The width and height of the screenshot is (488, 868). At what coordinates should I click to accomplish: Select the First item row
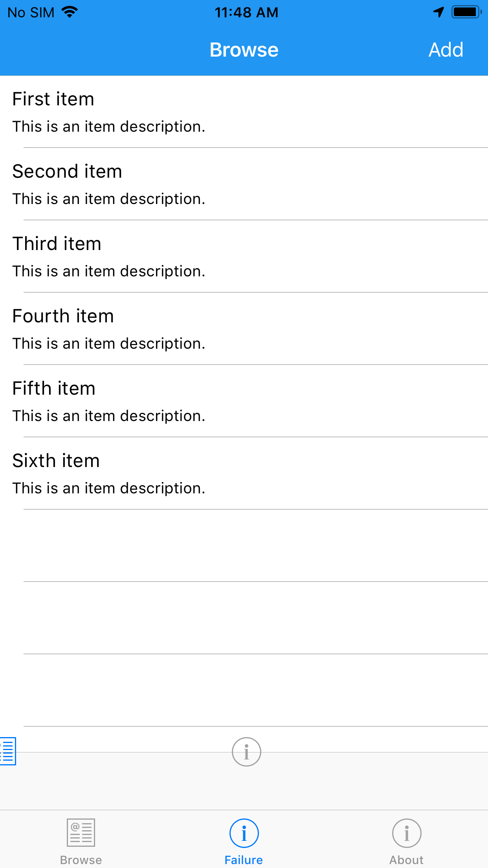click(x=244, y=112)
